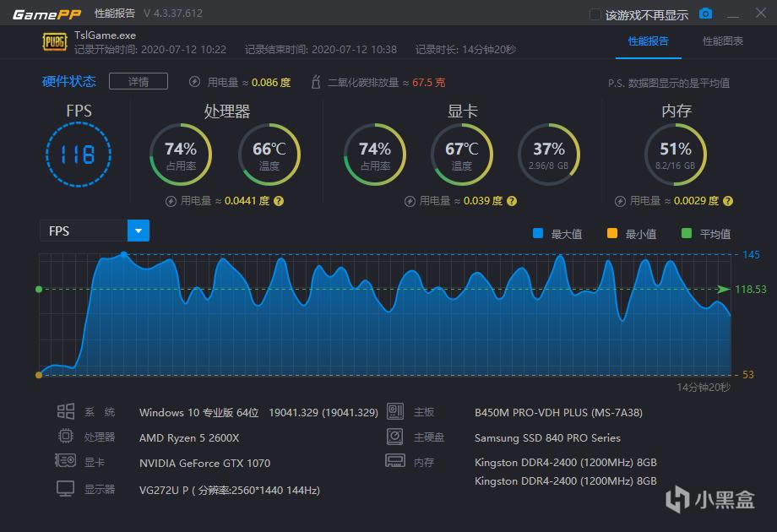Click the Samsung SSD 840 PRO Series text
Viewport: 777px width, 532px height.
tap(547, 438)
